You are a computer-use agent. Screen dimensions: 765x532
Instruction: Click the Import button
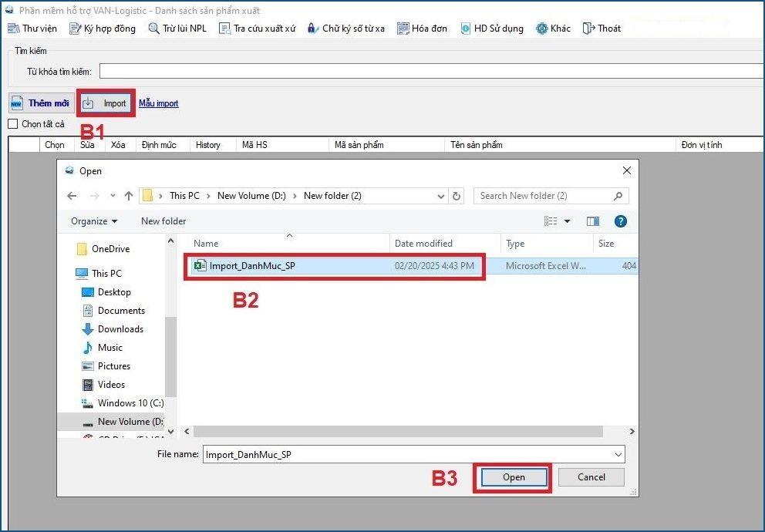[106, 103]
